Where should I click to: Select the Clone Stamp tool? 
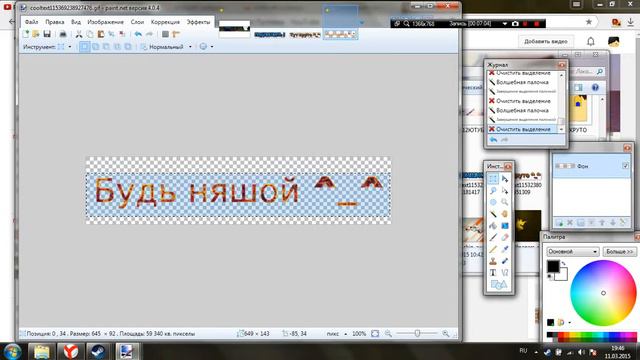click(493, 261)
